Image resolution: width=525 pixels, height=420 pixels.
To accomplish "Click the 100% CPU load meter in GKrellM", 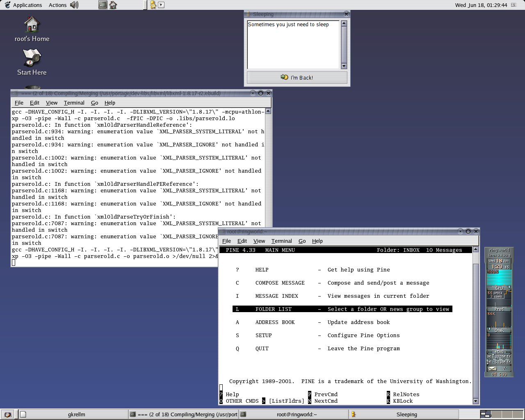I will [x=494, y=272].
